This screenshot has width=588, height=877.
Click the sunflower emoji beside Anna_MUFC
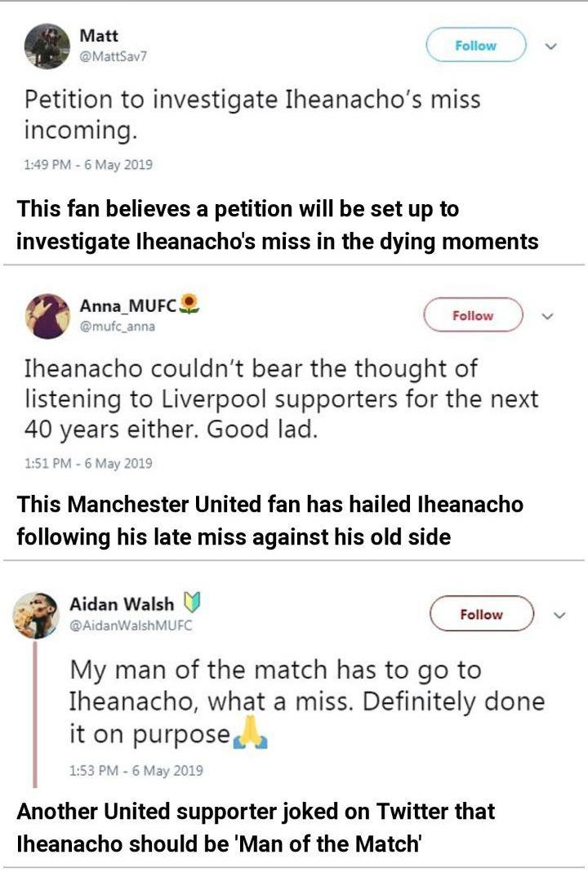point(190,305)
